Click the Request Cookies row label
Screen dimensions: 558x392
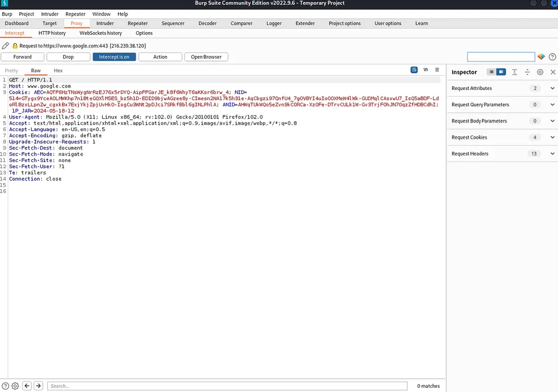pyautogui.click(x=469, y=137)
